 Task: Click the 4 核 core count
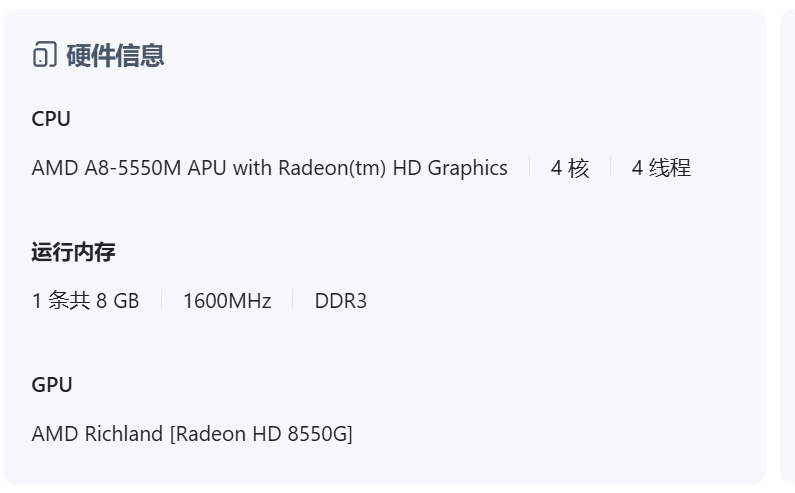tap(570, 168)
